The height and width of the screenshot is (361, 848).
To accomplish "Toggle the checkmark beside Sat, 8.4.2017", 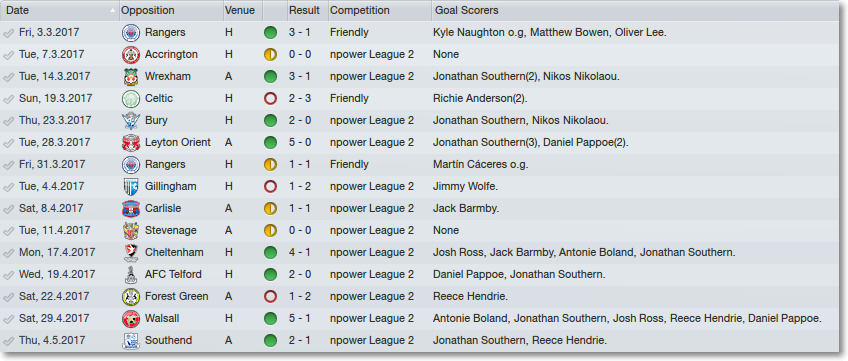I will coord(9,209).
